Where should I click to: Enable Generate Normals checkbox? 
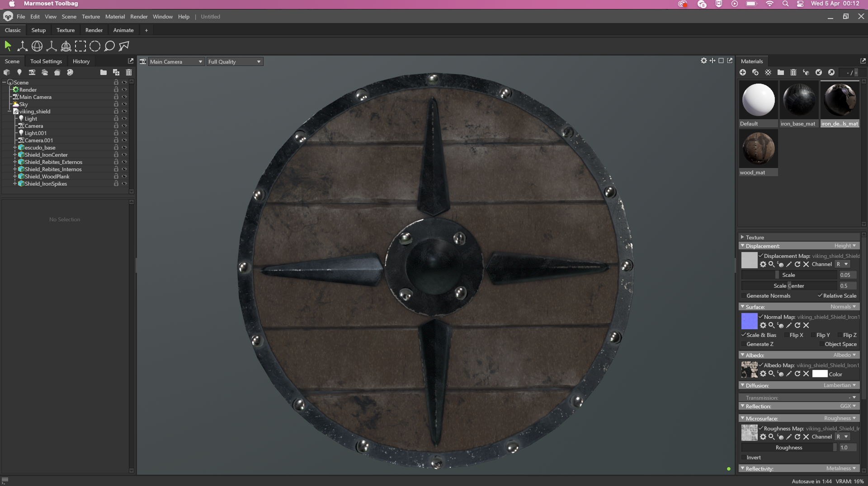tap(744, 296)
